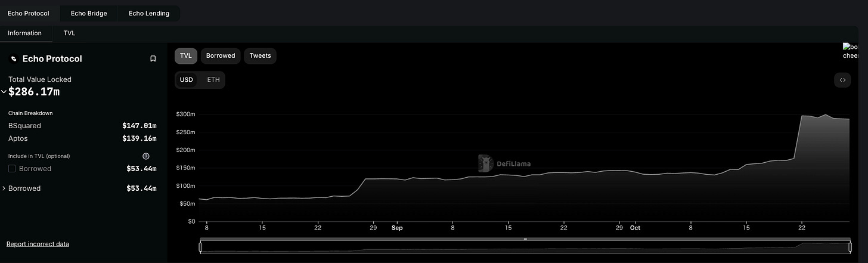Select the TVL sub-tab

pos(69,33)
